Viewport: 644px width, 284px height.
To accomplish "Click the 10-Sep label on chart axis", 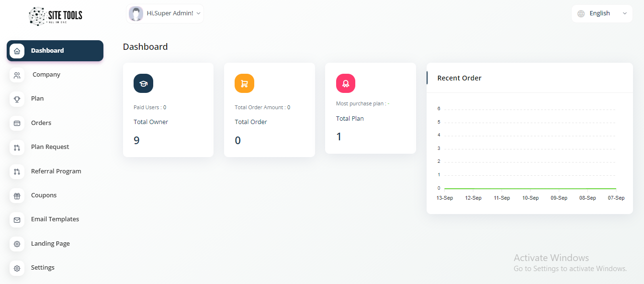I will coord(530,198).
